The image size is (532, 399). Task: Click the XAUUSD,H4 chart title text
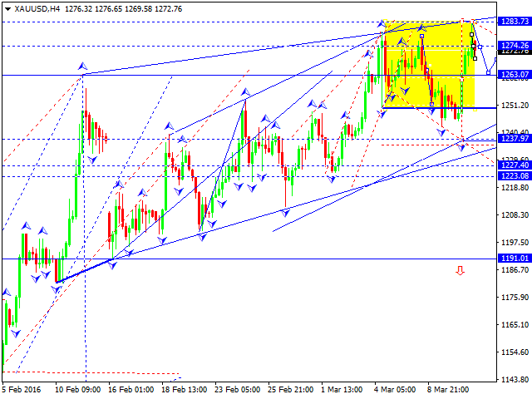(x=37, y=9)
